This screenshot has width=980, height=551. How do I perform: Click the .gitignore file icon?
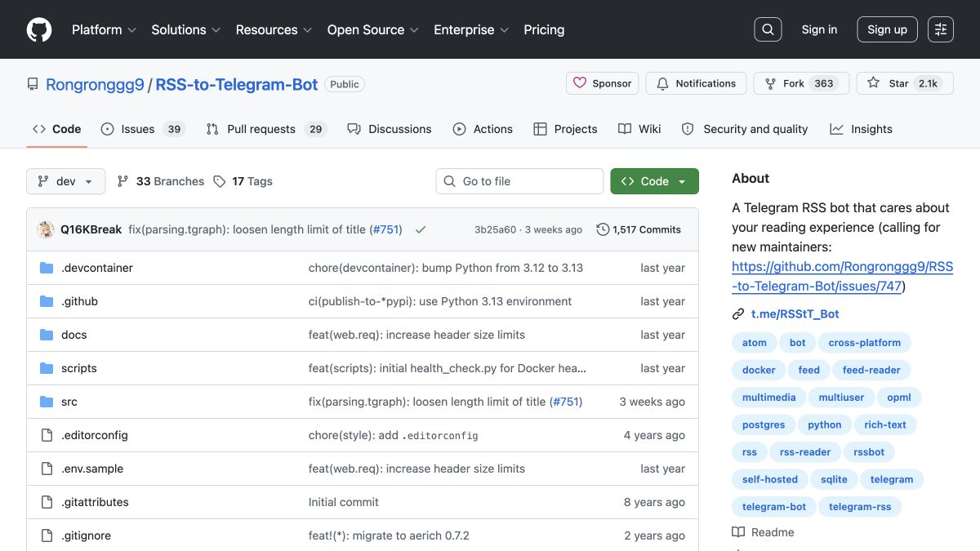[47, 535]
